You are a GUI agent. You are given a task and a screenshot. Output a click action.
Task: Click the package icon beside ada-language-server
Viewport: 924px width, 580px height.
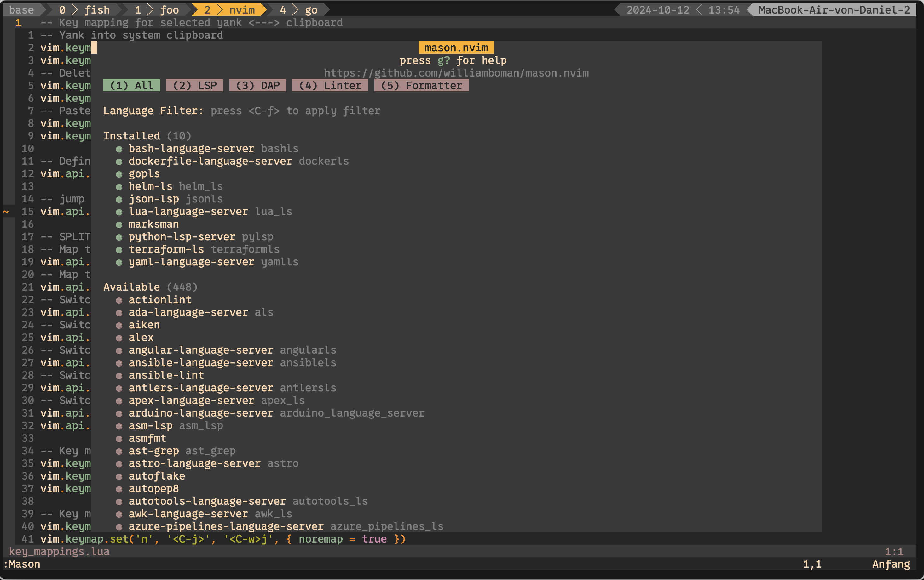pos(119,313)
